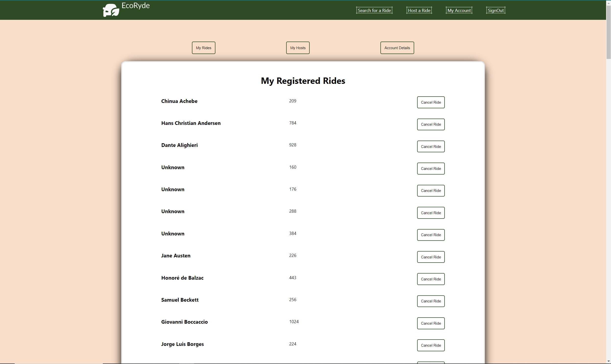Click the EcoRyde brand title text
The width and height of the screenshot is (611, 364).
pyautogui.click(x=136, y=5)
